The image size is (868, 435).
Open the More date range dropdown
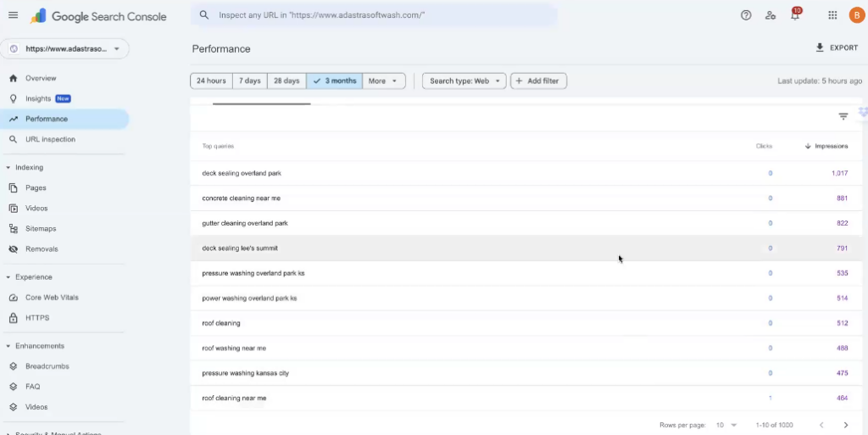click(x=384, y=81)
